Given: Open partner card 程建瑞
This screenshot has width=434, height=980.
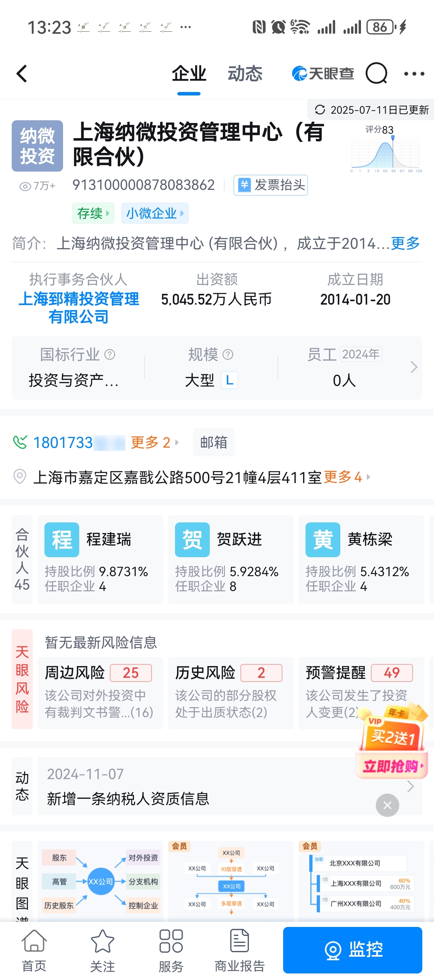Looking at the screenshot, I should click(x=101, y=559).
